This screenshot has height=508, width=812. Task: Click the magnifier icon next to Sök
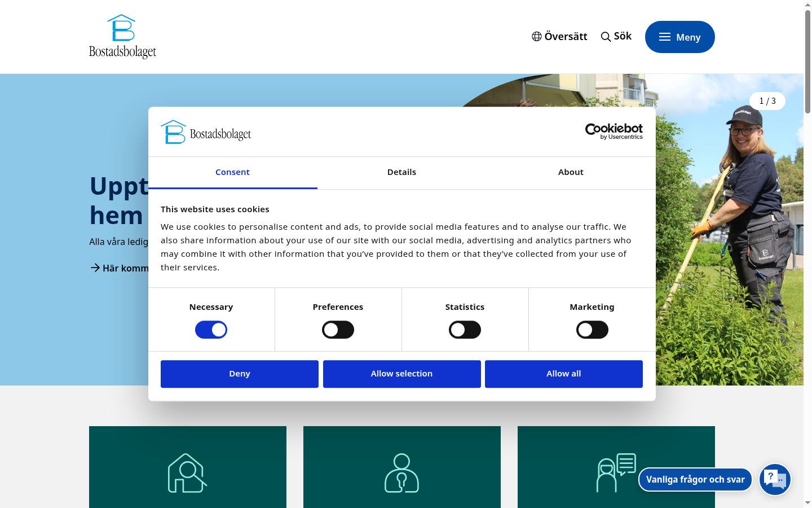[606, 37]
